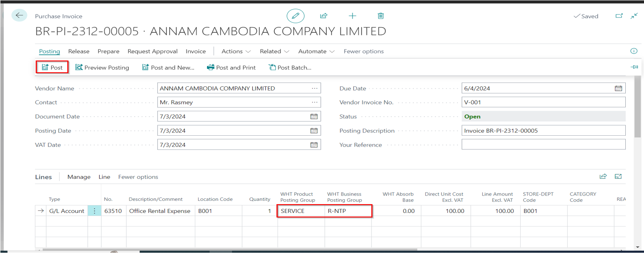Select the Location Code B001 cell
644x254 pixels.
(x=218, y=211)
